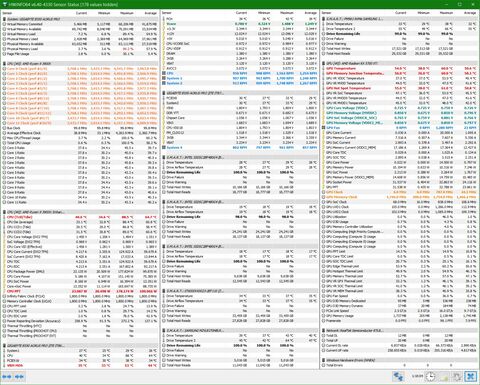Screen dimensions: 480x385
Task: Select GPU Core Voltage (VDDC) row
Action: click(x=399, y=108)
